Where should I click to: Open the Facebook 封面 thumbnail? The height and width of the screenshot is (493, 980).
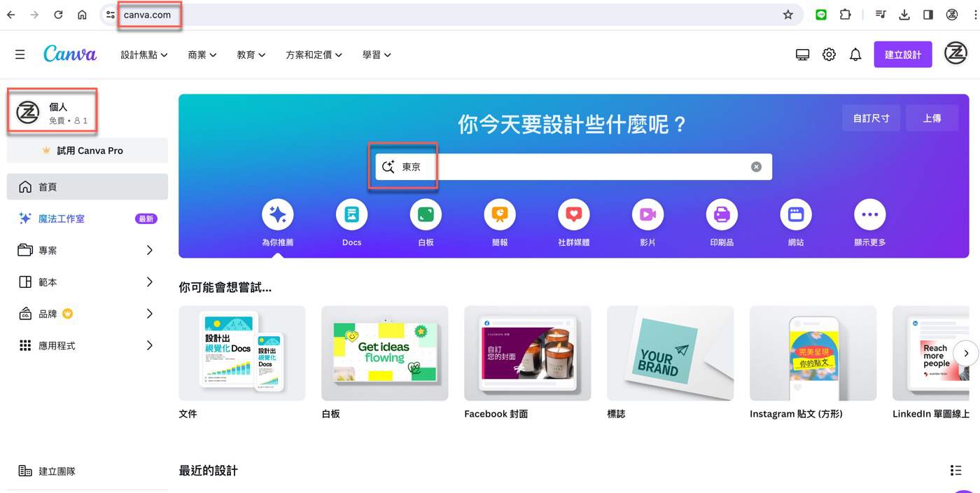tap(528, 353)
